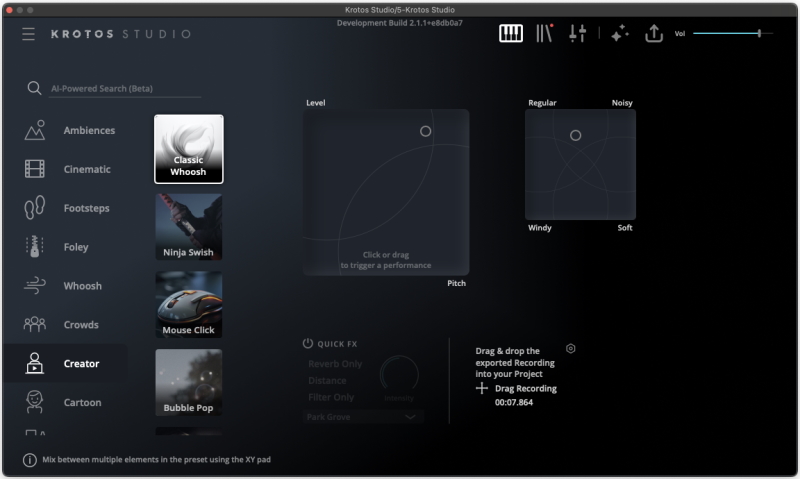
Task: Toggle the Quick FX power button
Action: (308, 343)
